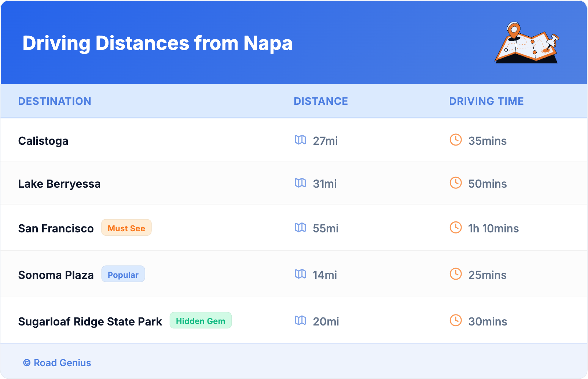Click the Distance column header
The image size is (588, 379).
[321, 101]
